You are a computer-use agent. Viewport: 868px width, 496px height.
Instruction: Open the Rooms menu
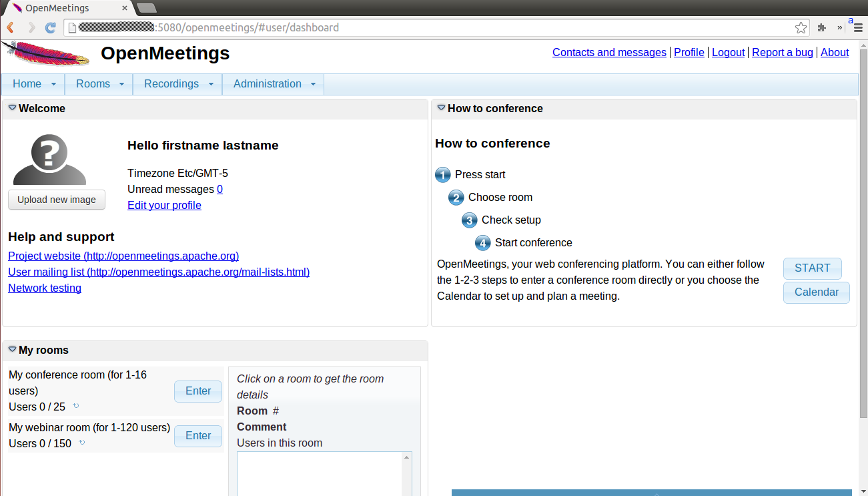(99, 84)
